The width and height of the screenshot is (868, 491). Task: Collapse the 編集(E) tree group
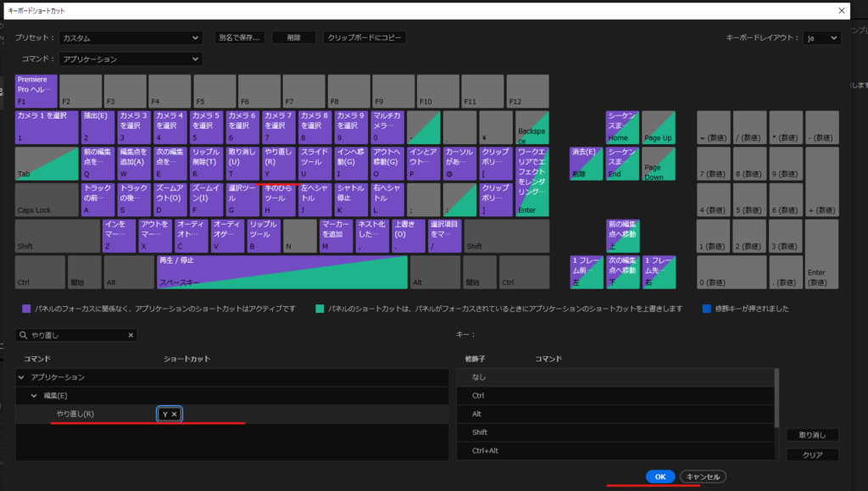point(34,395)
